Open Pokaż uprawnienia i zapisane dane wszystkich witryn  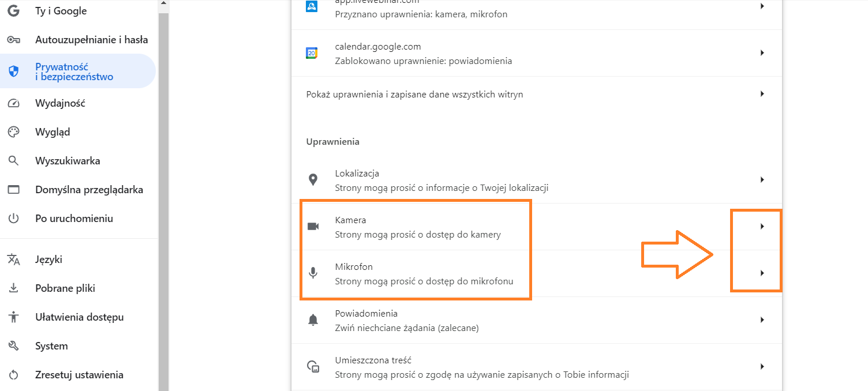click(x=414, y=94)
